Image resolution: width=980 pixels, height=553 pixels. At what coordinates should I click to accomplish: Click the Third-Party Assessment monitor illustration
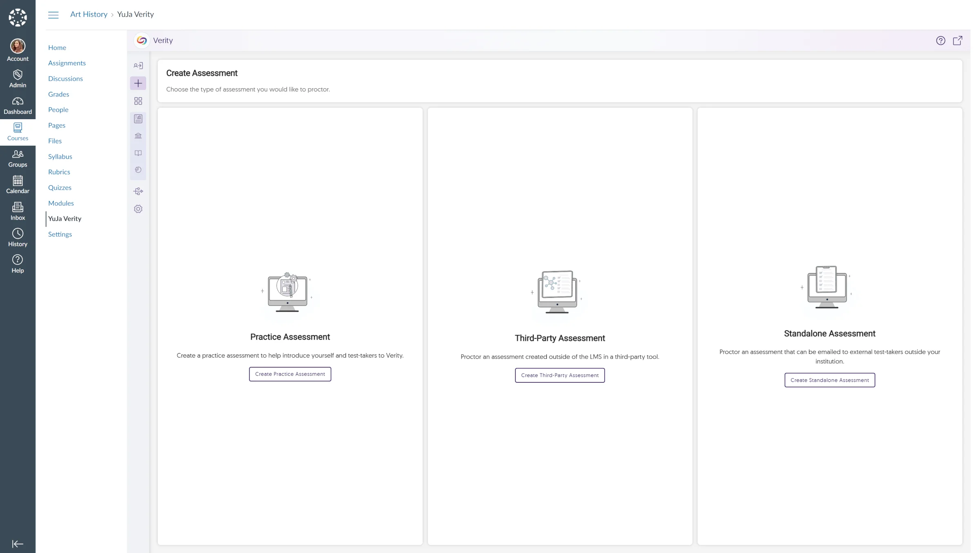click(557, 292)
